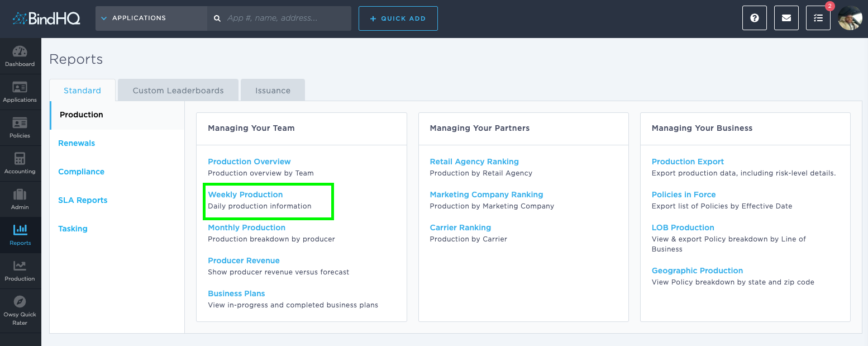Click 'View & export Policy breakdown' description
The width and height of the screenshot is (868, 346).
pos(729,244)
